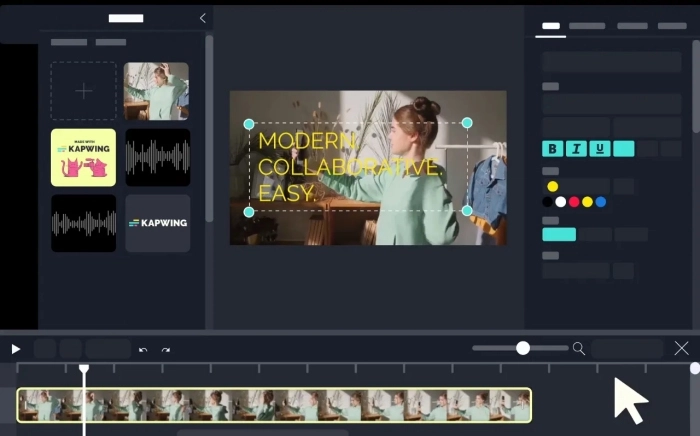The height and width of the screenshot is (436, 700).
Task: Click the magnifier zoom icon
Action: pos(578,348)
